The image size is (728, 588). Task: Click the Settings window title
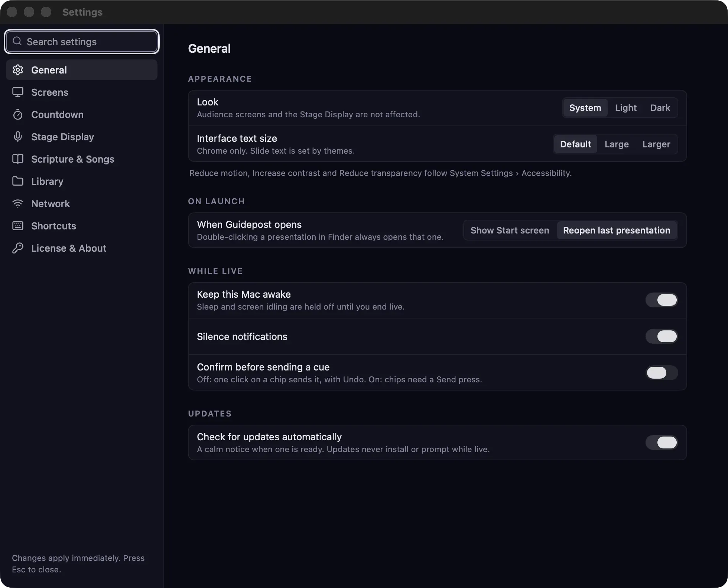82,12
